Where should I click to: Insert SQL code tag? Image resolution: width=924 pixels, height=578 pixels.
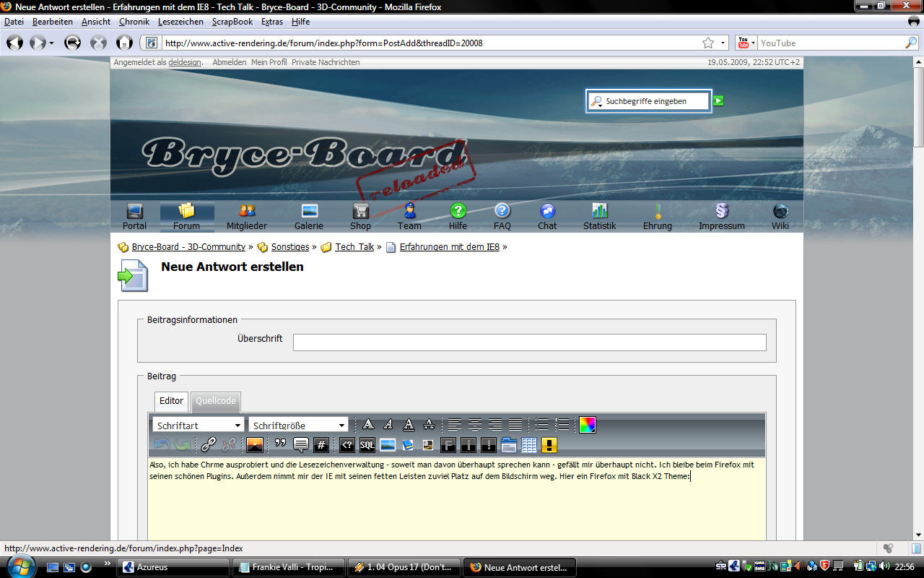[x=367, y=445]
